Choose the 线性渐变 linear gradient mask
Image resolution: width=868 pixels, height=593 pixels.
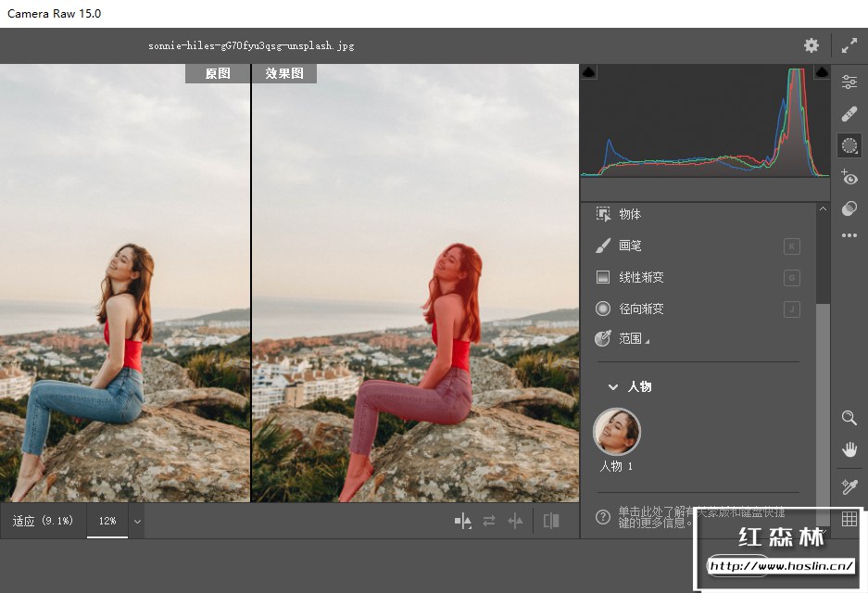(x=641, y=277)
